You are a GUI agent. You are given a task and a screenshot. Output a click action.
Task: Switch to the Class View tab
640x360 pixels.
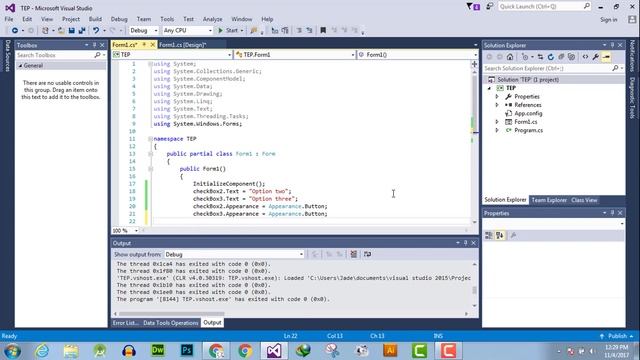point(584,200)
